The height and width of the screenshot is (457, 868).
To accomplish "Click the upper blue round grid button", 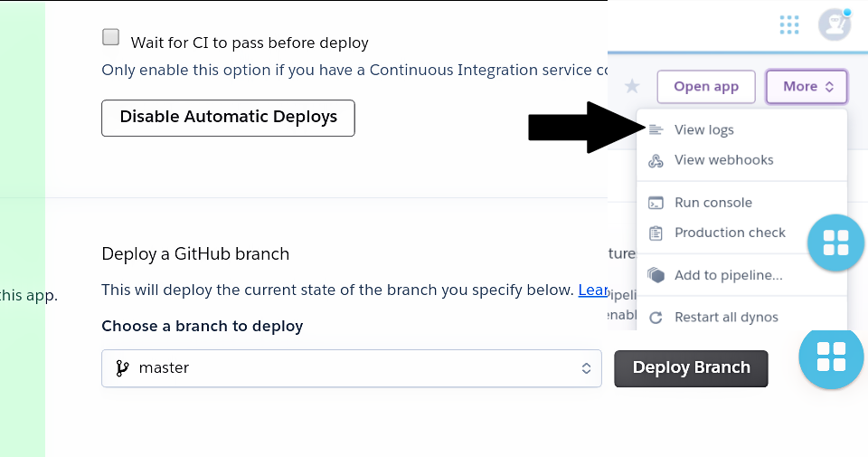I will 835,243.
